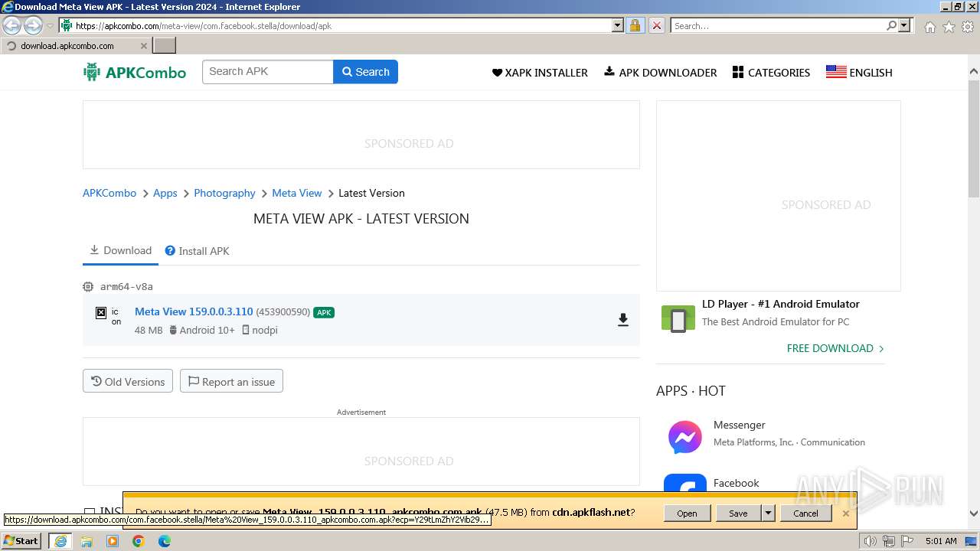Click the Windows Start button
The width and height of the screenshot is (980, 551).
point(21,541)
